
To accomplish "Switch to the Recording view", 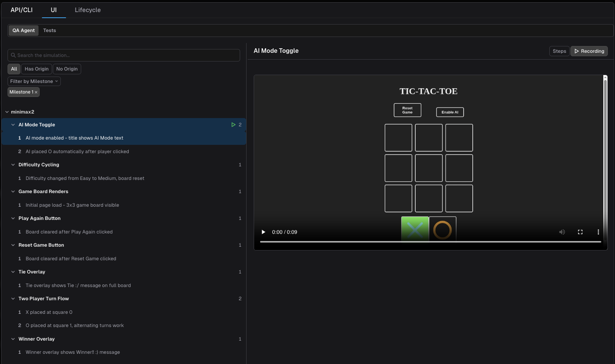I will point(589,51).
